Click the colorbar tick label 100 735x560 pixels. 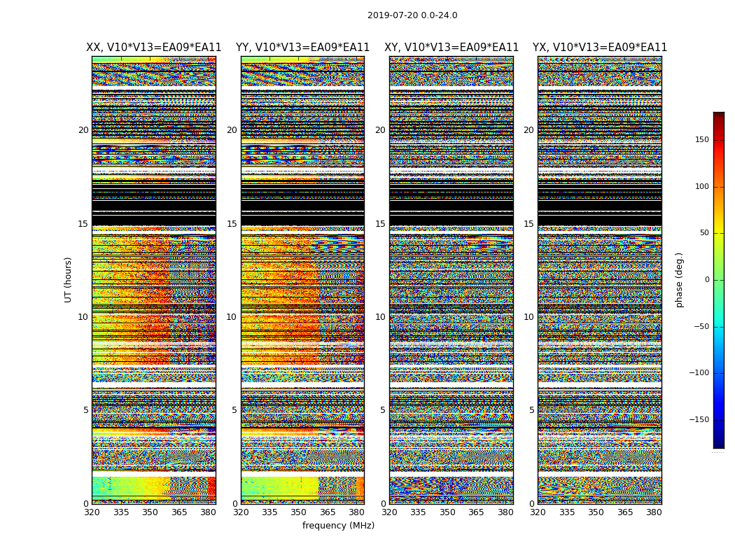pos(702,186)
